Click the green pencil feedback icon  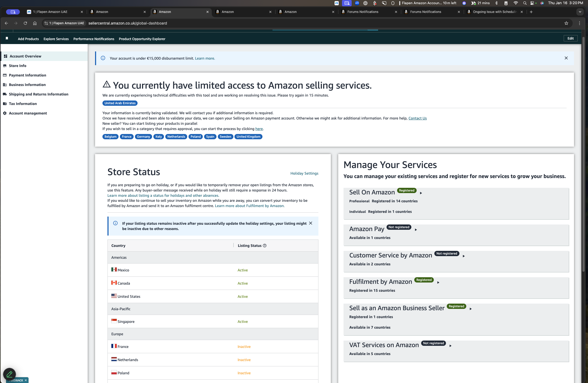(10, 374)
